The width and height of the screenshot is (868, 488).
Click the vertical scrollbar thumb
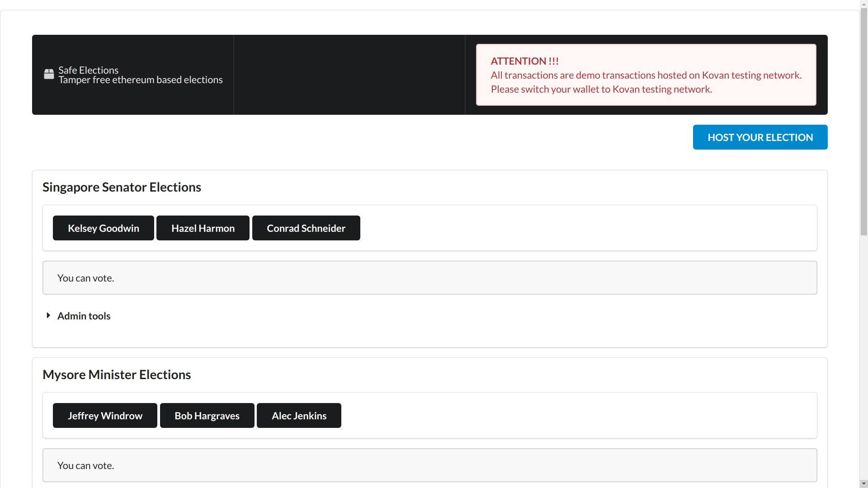[863, 122]
